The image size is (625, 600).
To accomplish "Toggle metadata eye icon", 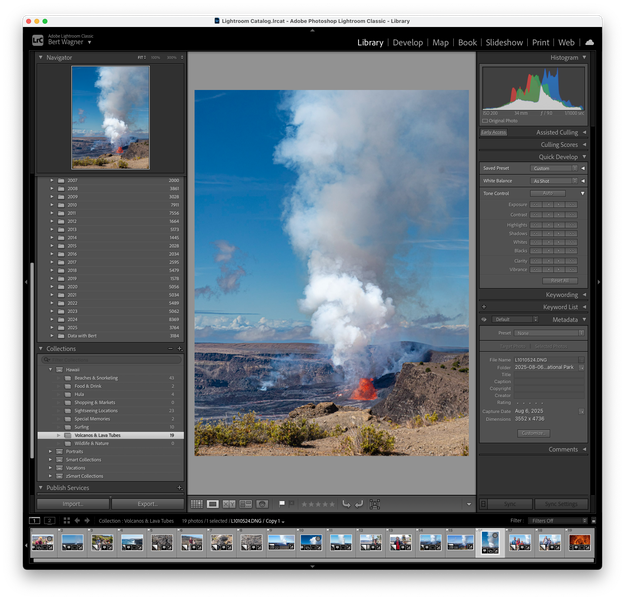I will coord(484,320).
